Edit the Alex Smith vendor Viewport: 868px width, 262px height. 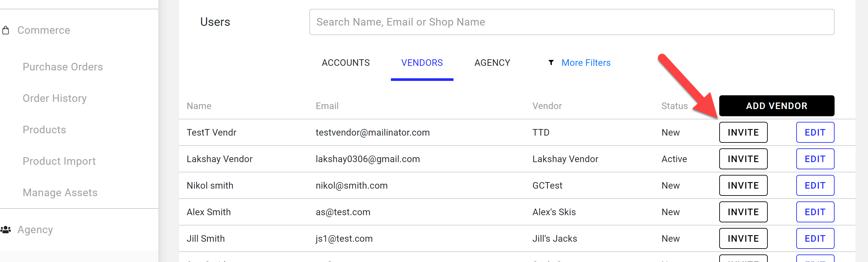pyautogui.click(x=815, y=212)
